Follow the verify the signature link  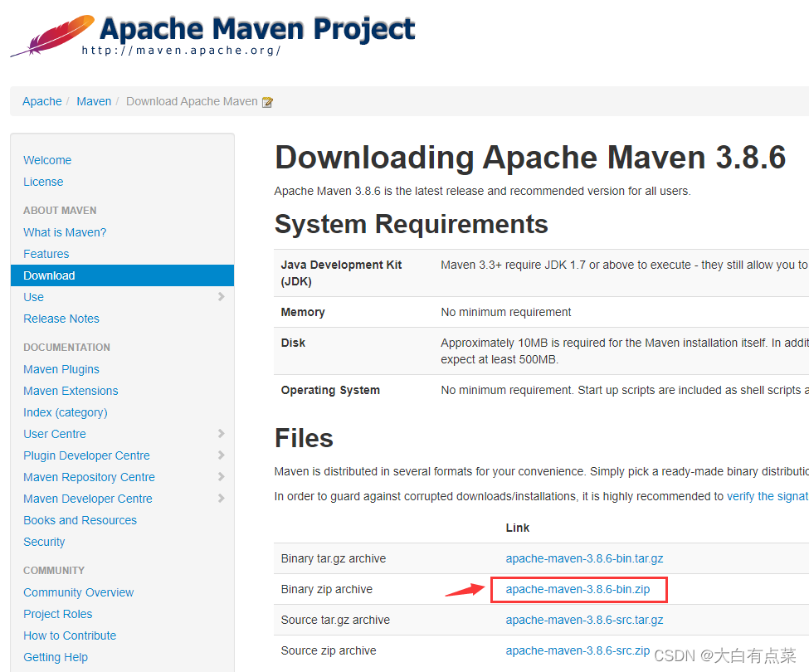(x=768, y=496)
